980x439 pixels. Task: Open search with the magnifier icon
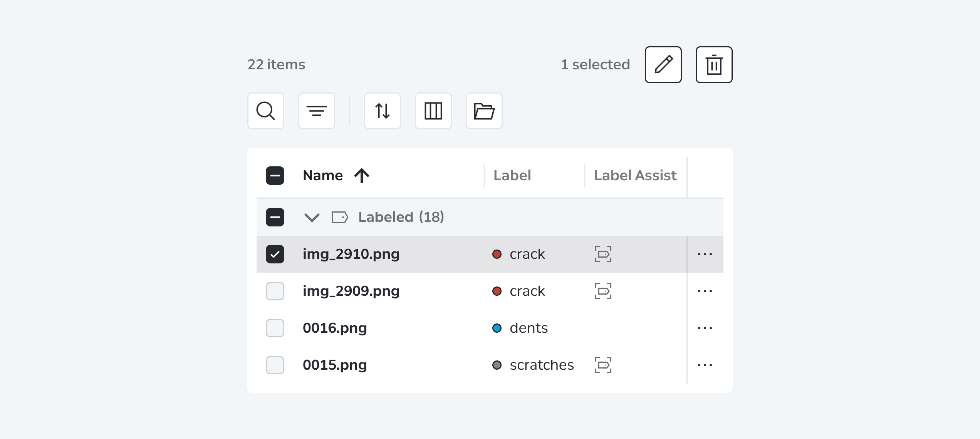tap(266, 111)
